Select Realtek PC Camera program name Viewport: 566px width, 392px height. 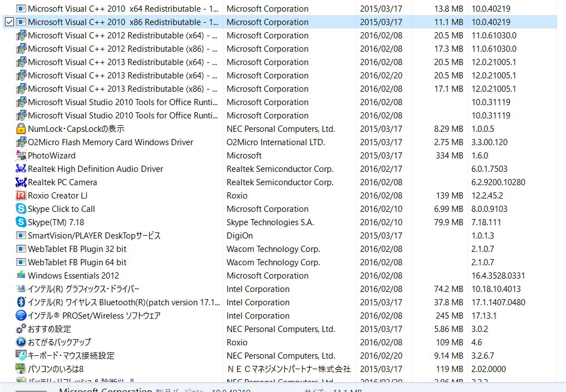pyautogui.click(x=62, y=182)
